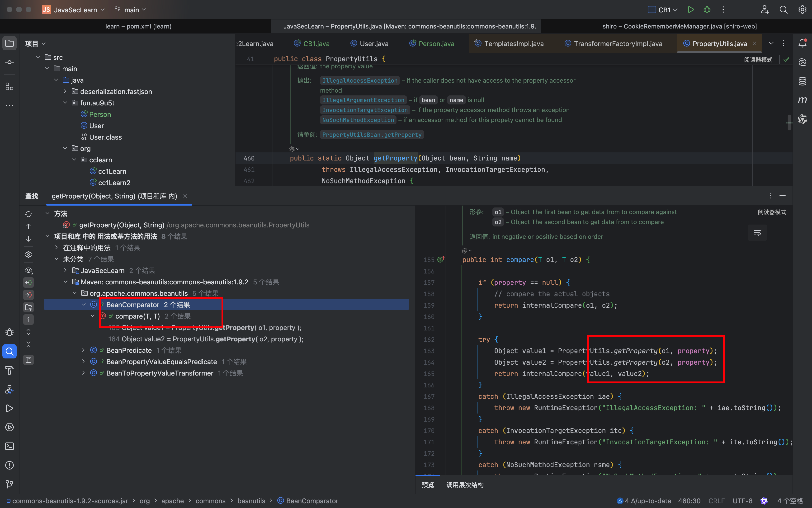Open the main branch dropdown
The image size is (812, 508).
[130, 10]
